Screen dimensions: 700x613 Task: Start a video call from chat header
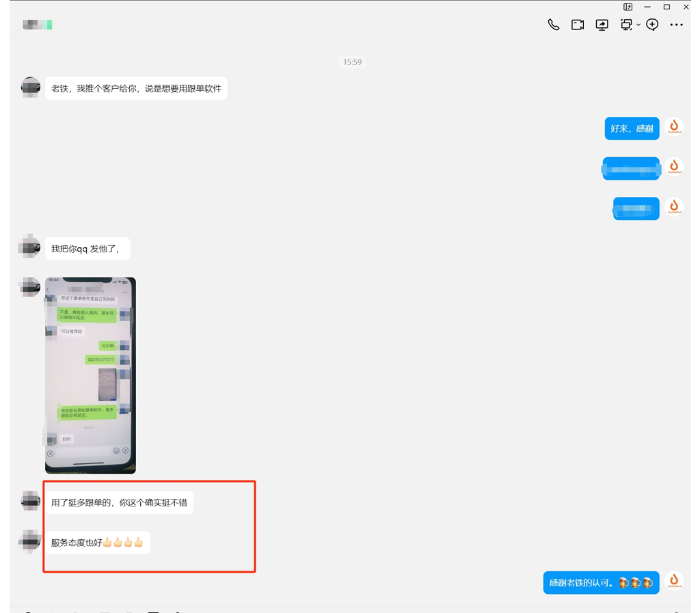click(578, 25)
